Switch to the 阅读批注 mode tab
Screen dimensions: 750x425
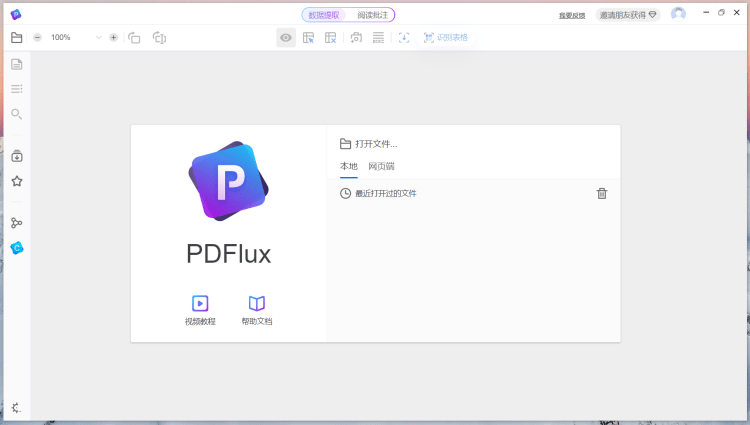tap(373, 15)
